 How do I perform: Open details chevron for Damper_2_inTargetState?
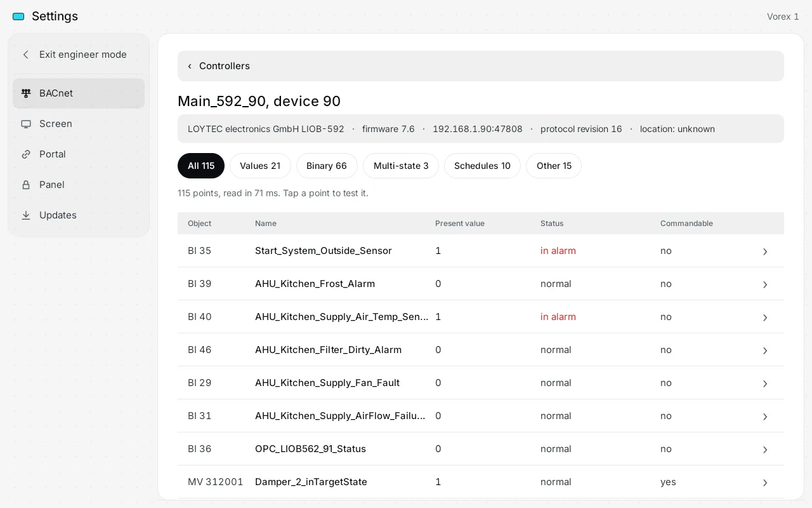coord(765,483)
